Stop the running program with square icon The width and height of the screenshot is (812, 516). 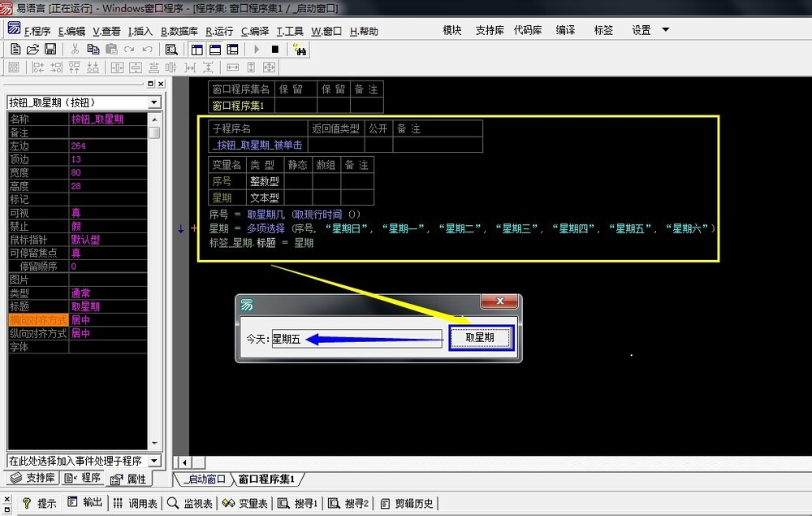pyautogui.click(x=275, y=50)
